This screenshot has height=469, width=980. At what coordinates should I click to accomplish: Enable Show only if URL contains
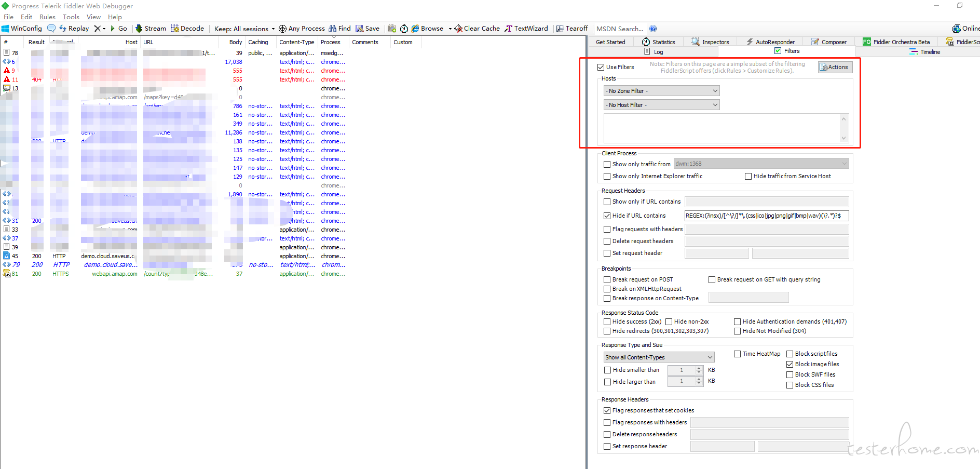pos(607,202)
